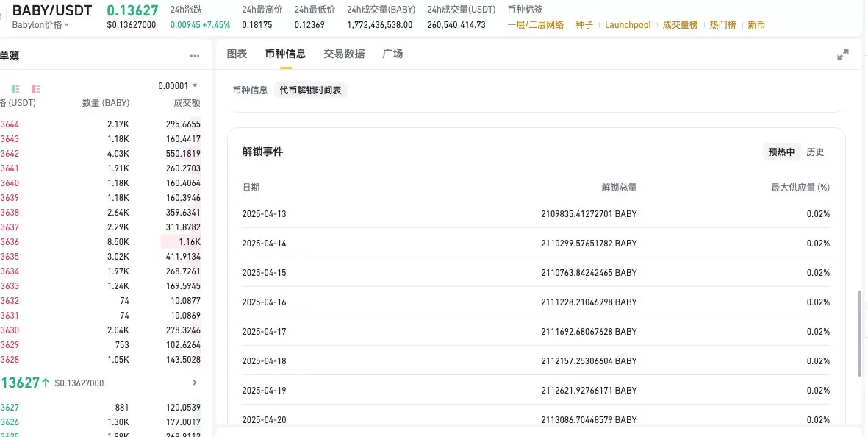Click the 种子 tag
868x437 pixels.
point(584,25)
